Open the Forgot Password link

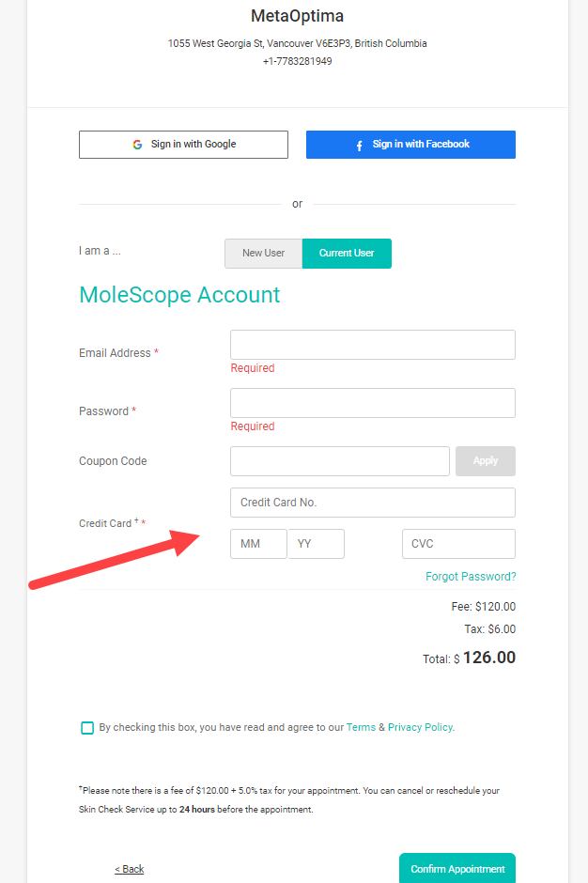click(x=471, y=577)
